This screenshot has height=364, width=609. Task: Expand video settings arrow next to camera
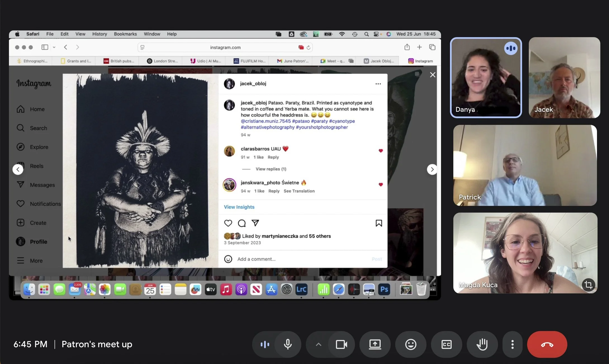pos(318,344)
